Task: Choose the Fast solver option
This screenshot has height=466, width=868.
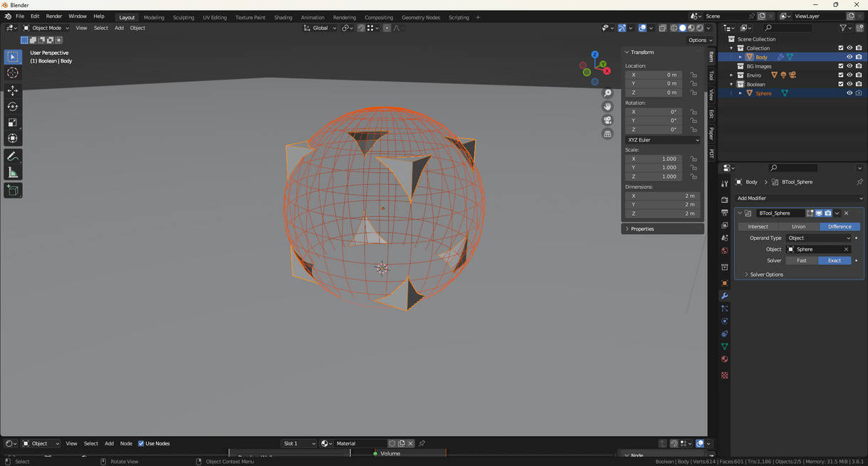Action: pos(801,260)
